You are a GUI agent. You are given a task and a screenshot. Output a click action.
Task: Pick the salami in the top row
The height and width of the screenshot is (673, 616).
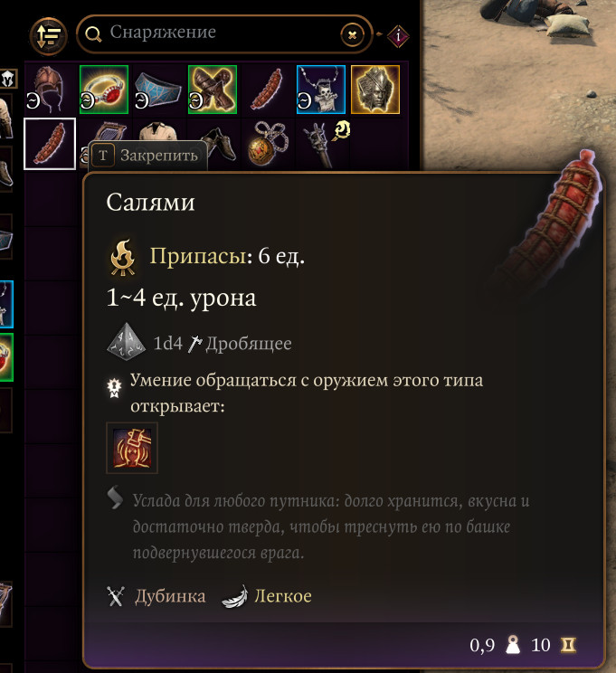pyautogui.click(x=267, y=90)
